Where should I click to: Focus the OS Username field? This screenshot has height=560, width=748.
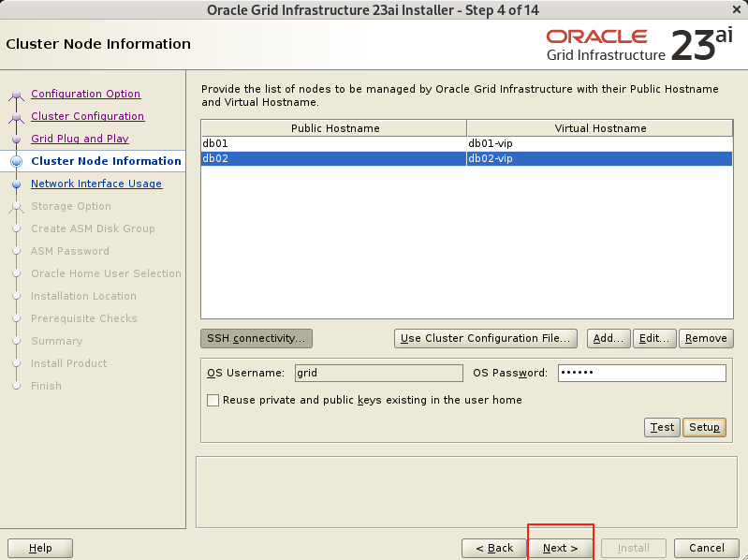coord(379,373)
